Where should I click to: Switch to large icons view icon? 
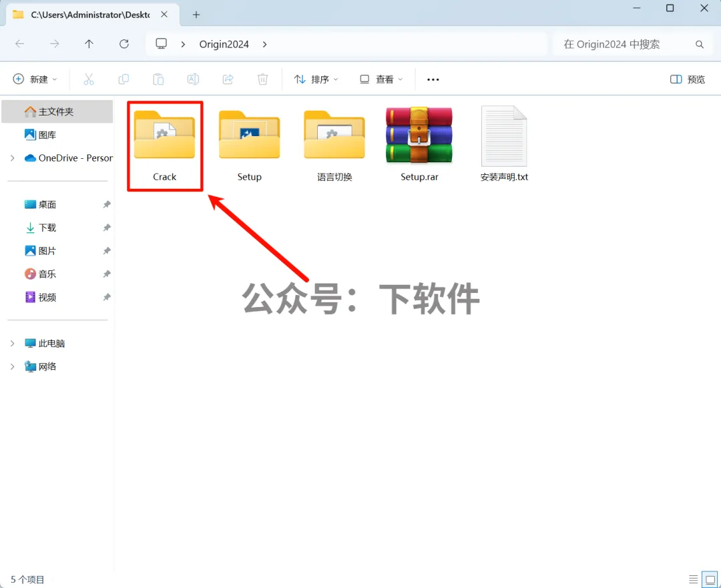[710, 579]
